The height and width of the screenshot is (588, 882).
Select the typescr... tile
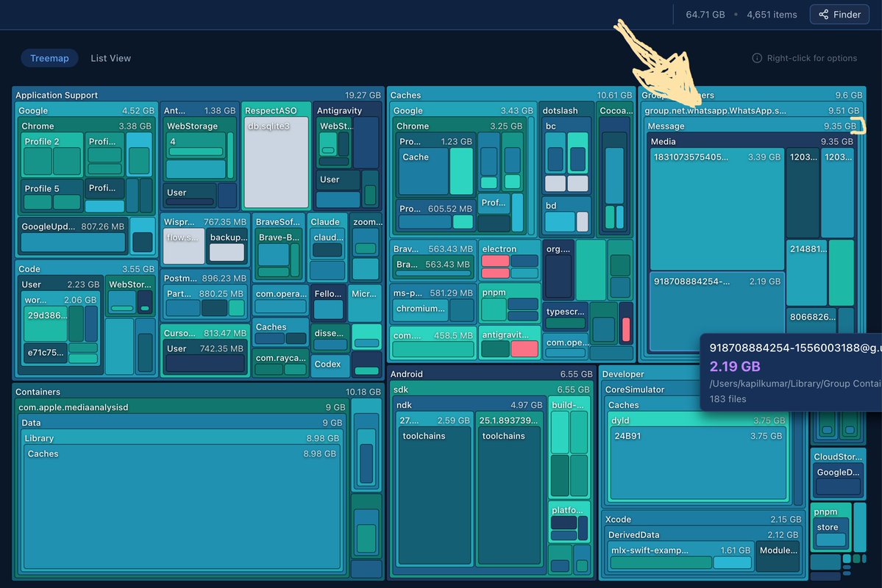click(x=565, y=317)
